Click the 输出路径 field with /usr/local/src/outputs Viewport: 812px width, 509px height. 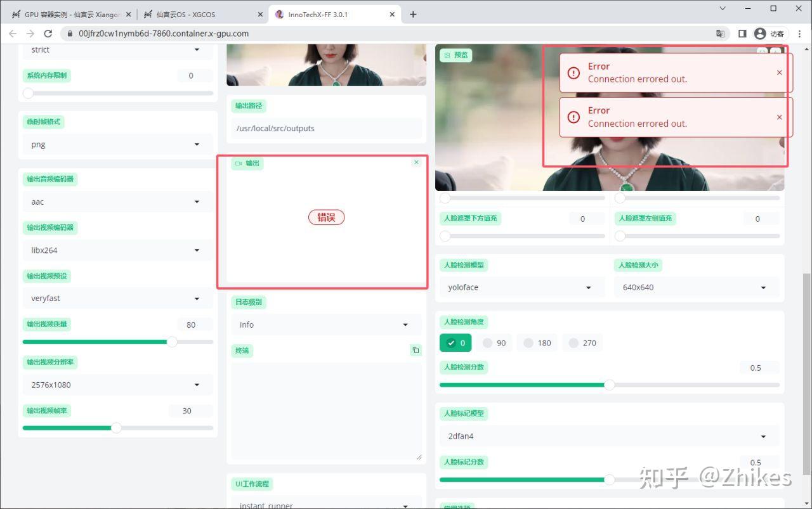(x=326, y=128)
